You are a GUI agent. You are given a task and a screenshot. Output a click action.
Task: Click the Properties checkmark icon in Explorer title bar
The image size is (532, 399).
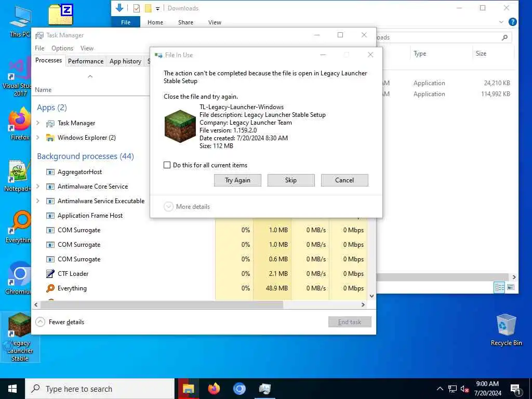(x=137, y=8)
